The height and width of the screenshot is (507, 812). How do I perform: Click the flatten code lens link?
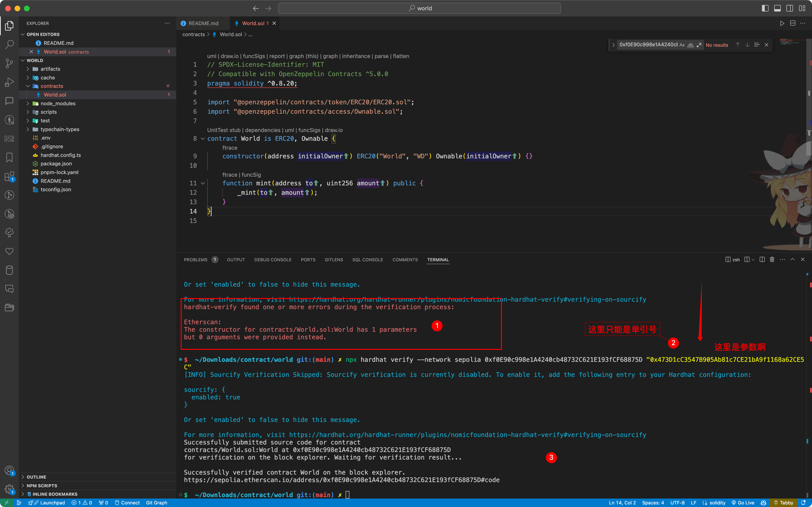click(401, 56)
